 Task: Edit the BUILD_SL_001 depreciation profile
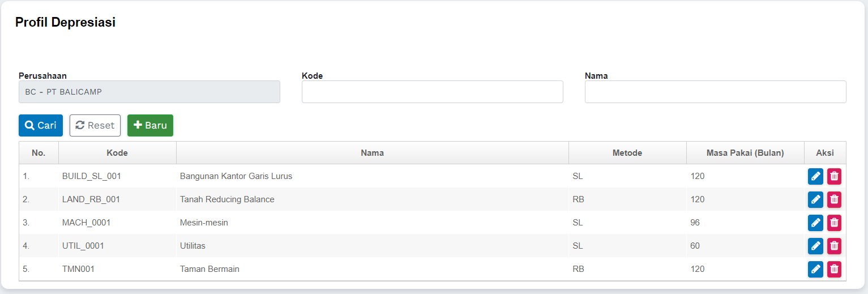pos(815,176)
